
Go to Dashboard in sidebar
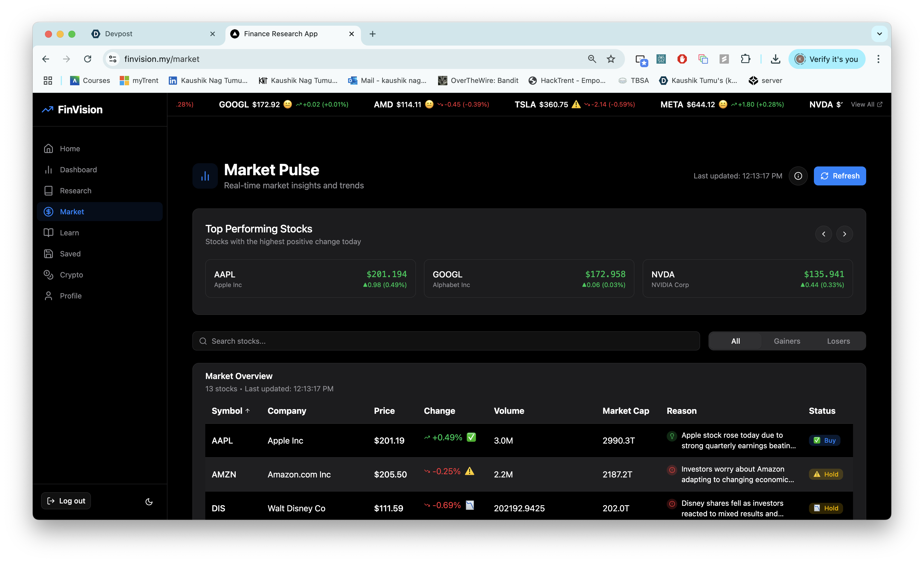(78, 170)
